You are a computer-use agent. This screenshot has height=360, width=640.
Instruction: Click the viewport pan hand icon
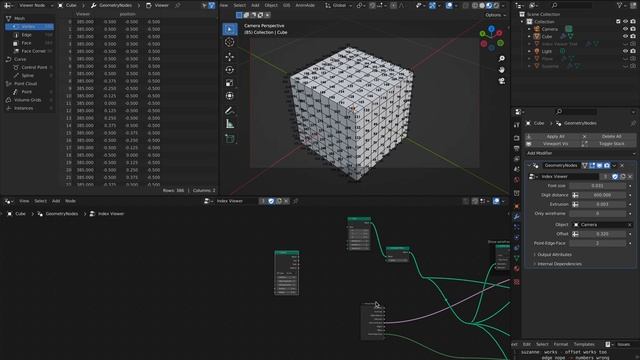tap(502, 70)
